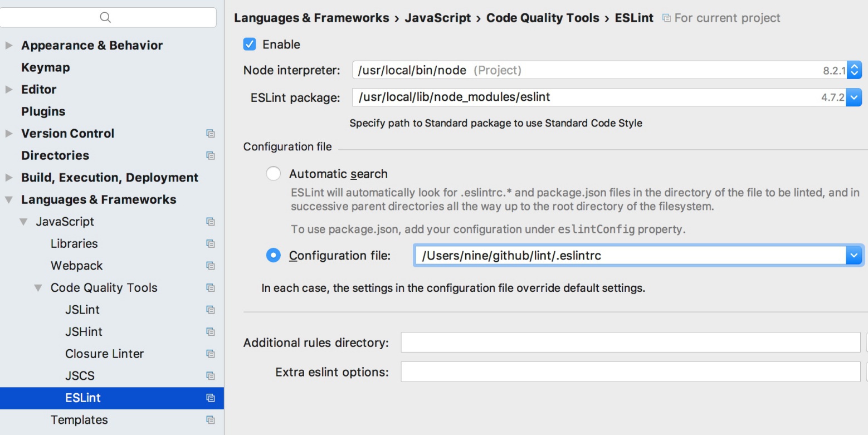Image resolution: width=868 pixels, height=435 pixels.
Task: Click the project icon beside Directories
Action: [211, 155]
